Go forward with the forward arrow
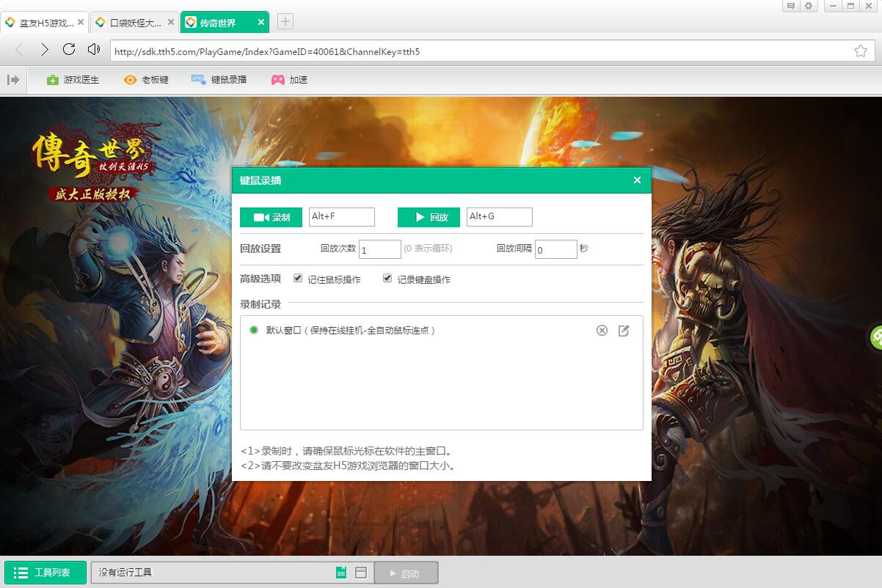The image size is (882, 588). [45, 50]
